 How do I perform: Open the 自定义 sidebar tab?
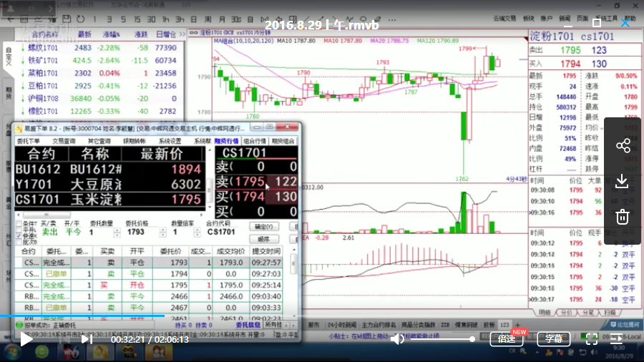point(9,57)
